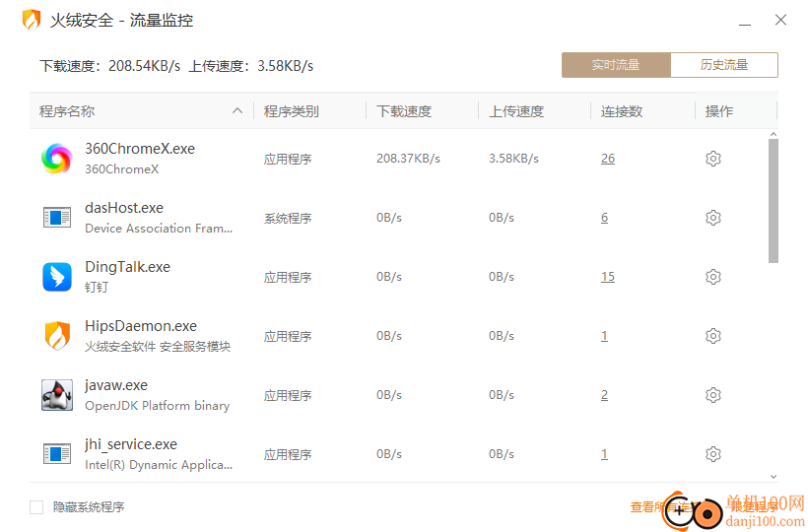Select the javaw.exe program name
This screenshot has width=808, height=532.
click(116, 385)
